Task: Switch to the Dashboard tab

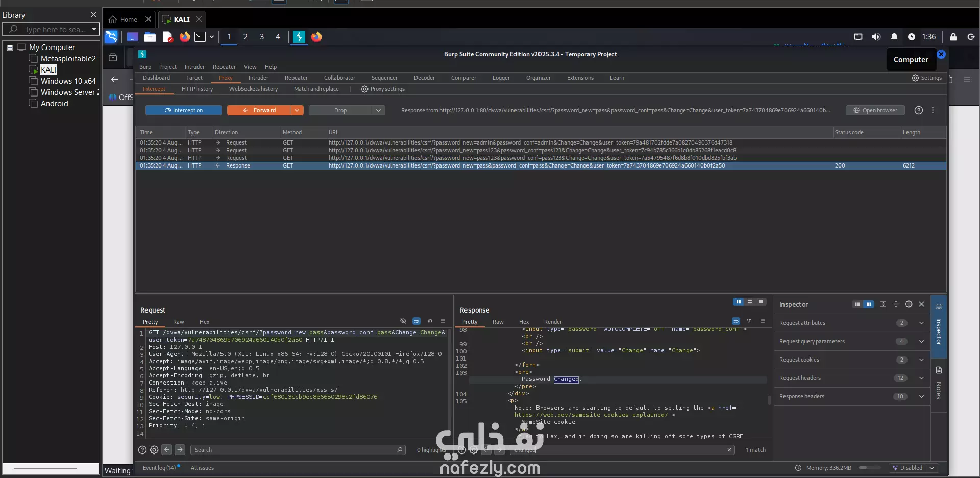Action: tap(156, 78)
